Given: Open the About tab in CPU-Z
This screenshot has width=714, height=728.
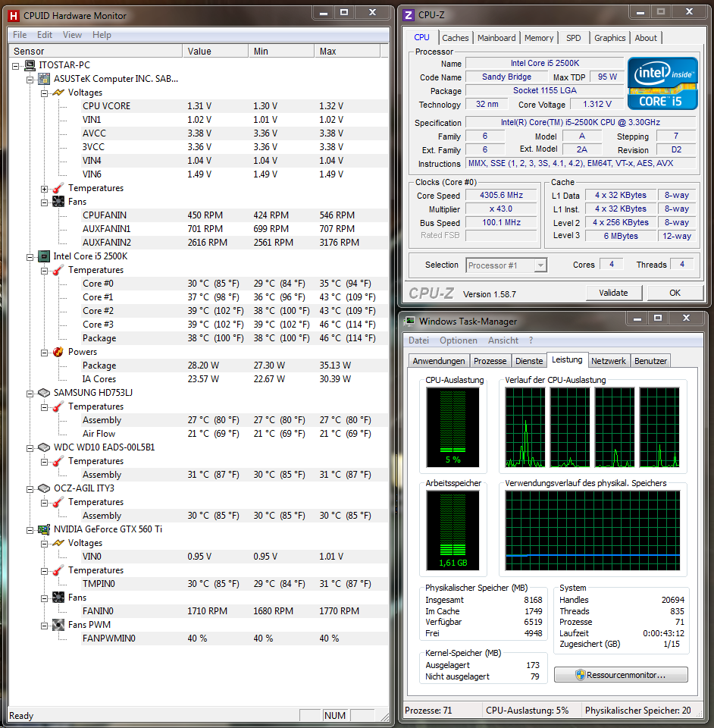Looking at the screenshot, I should (645, 38).
